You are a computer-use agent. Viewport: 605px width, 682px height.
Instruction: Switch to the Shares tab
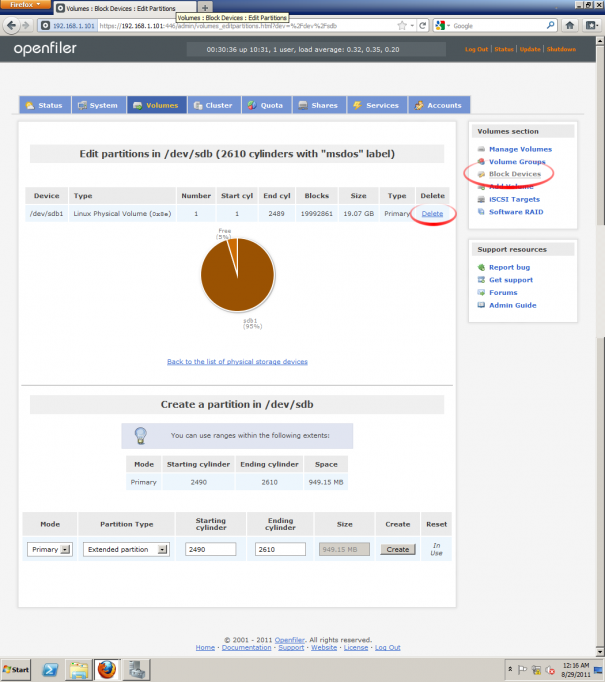[x=319, y=105]
